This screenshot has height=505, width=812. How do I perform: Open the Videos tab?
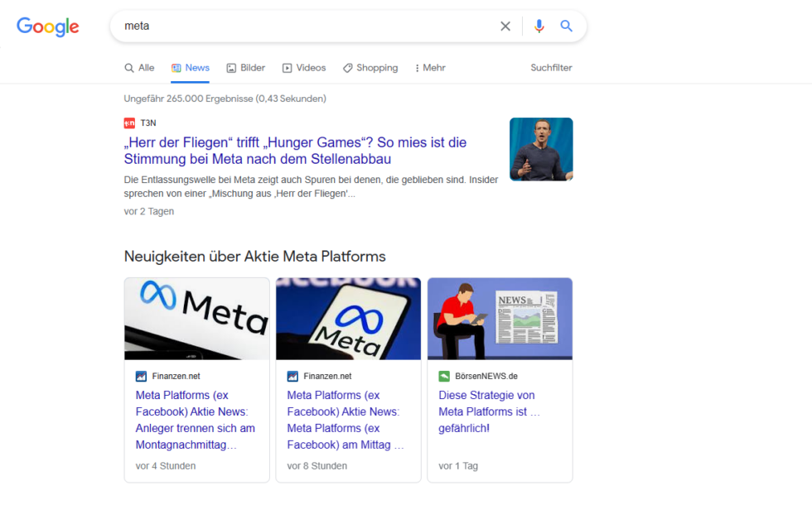(304, 68)
